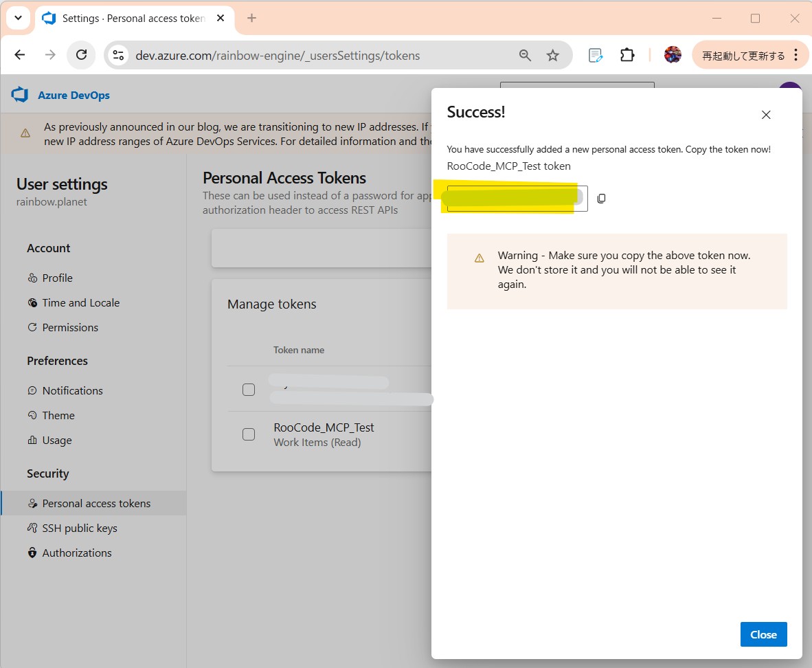Viewport: 812px width, 668px height.
Task: Click the Azure DevOps header link
Action: (x=74, y=96)
